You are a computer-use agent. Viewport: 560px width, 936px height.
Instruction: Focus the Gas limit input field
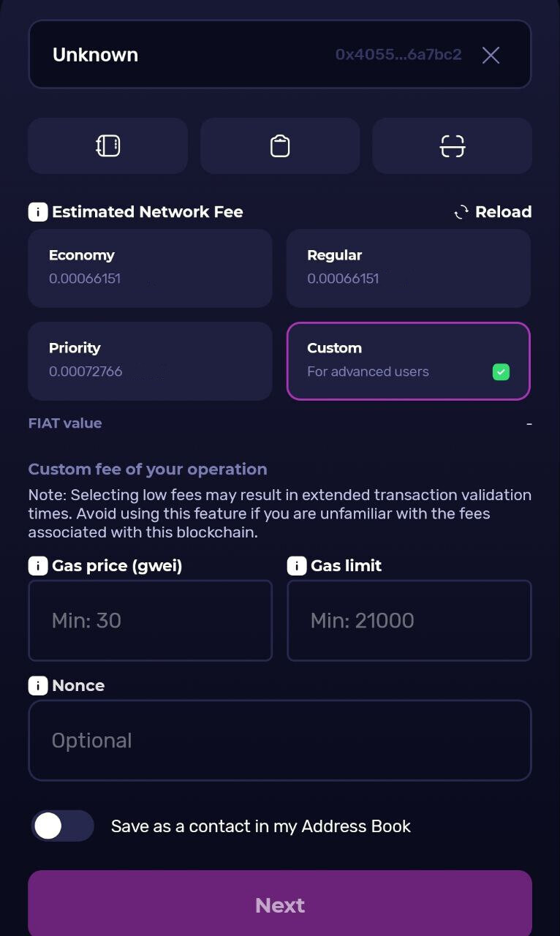tap(409, 621)
